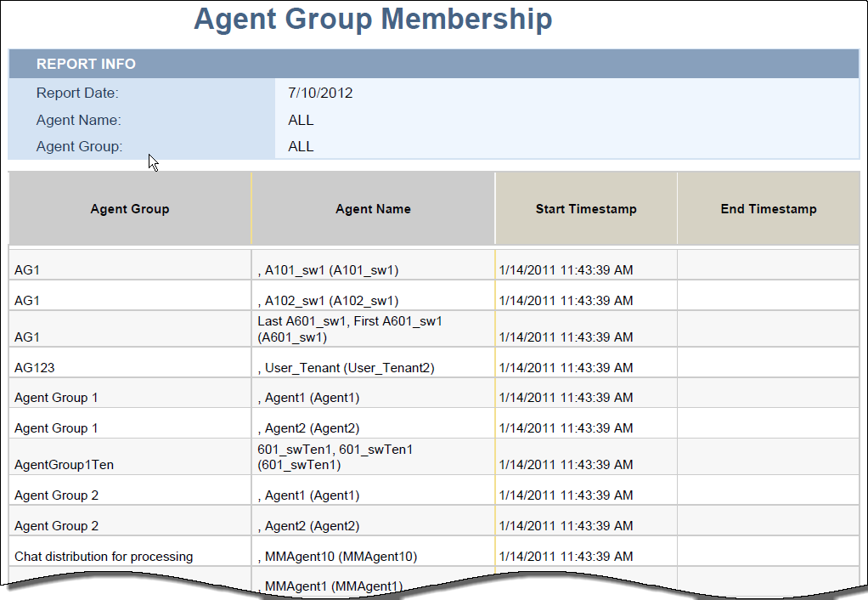This screenshot has height=600, width=868.
Task: Select the 7/10/2012 report date value
Action: (320, 93)
